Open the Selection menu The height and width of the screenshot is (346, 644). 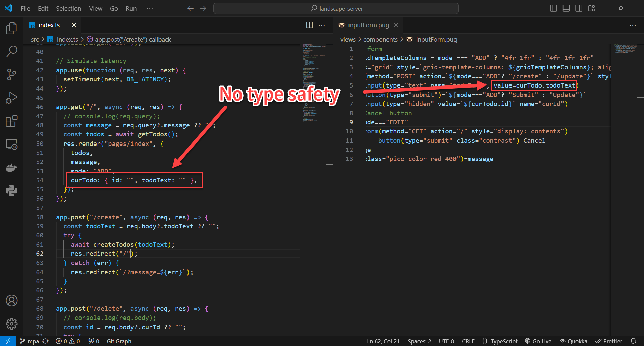tap(68, 8)
